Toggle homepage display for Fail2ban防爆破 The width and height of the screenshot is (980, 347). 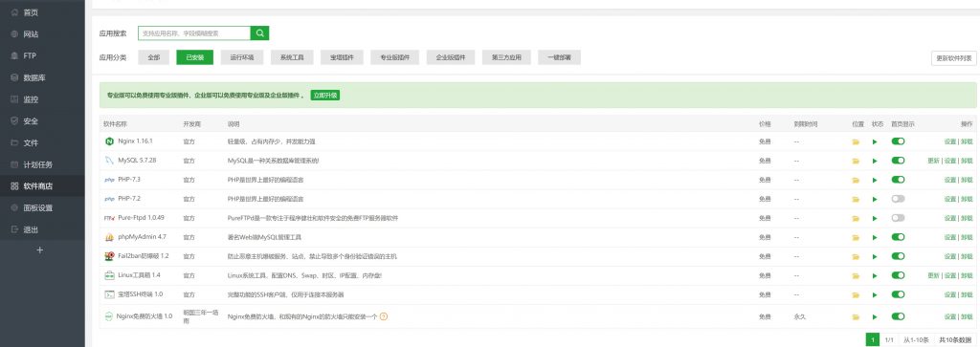point(898,256)
